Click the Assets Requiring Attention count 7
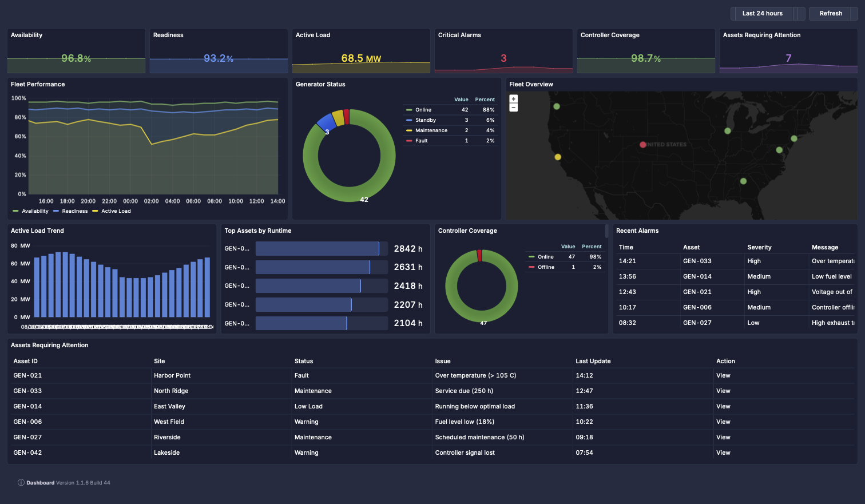Viewport: 865px width, 504px height. [x=788, y=58]
